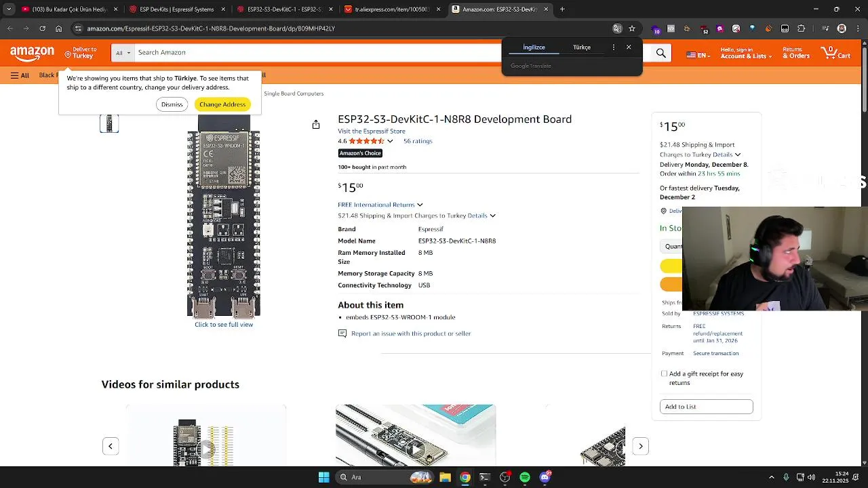This screenshot has width=868, height=488.
Task: Bookmark this page with star icon
Action: click(x=632, y=28)
